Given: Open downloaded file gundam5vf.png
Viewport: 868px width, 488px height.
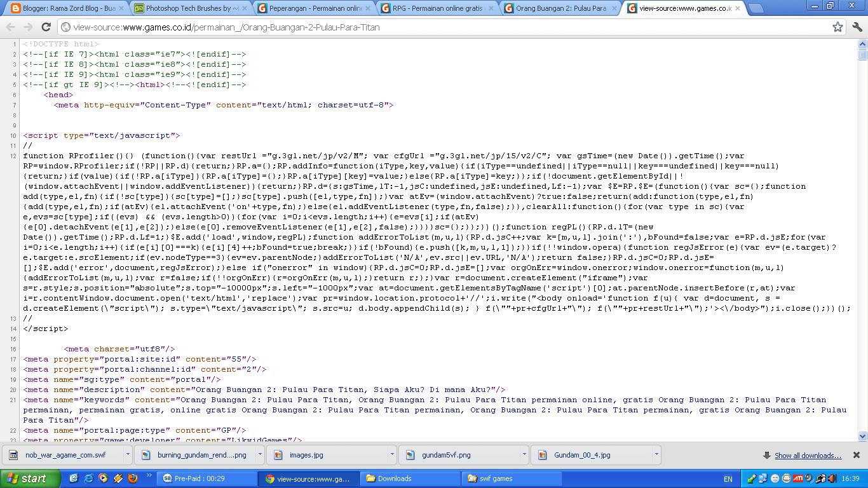Looking at the screenshot, I should coord(460,455).
